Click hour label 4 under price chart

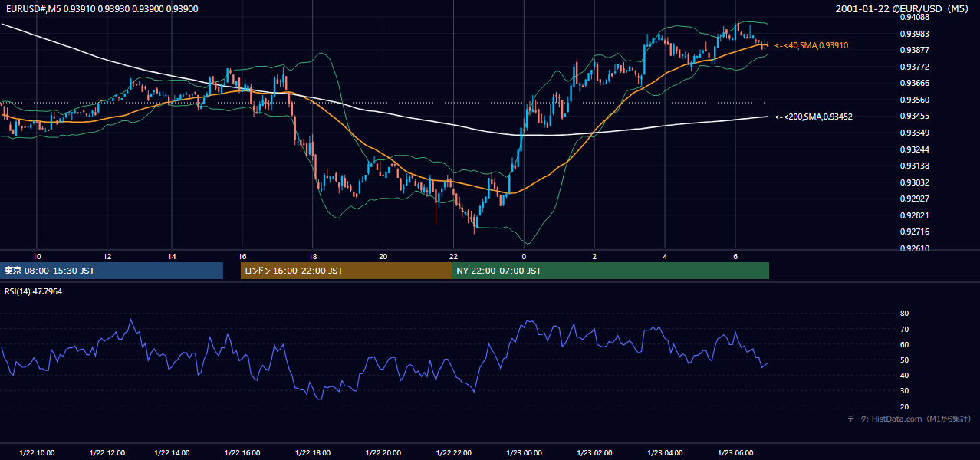665,256
